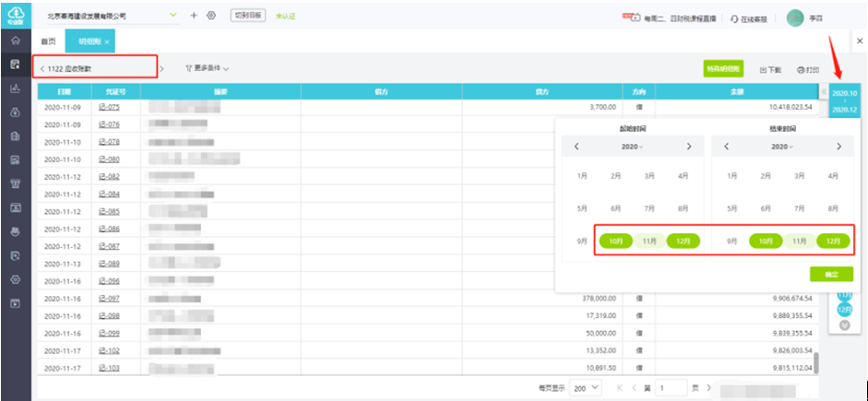Click the print 打印 icon
Viewport: 868px width, 401px height.
pos(800,70)
